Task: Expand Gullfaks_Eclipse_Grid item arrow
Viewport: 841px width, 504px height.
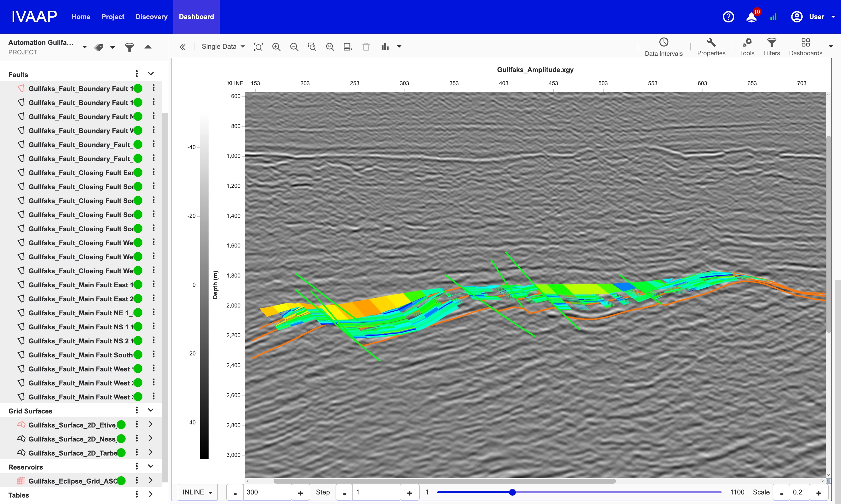Action: 151,480
